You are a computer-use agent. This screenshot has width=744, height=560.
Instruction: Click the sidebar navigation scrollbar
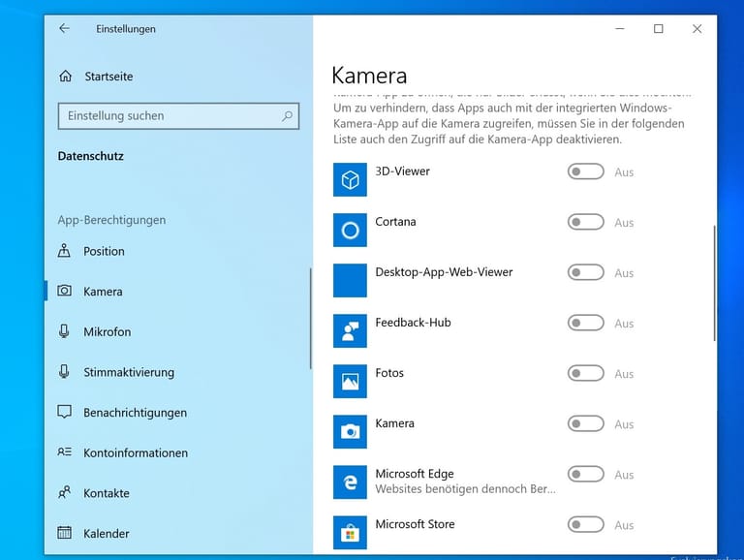[x=311, y=318]
